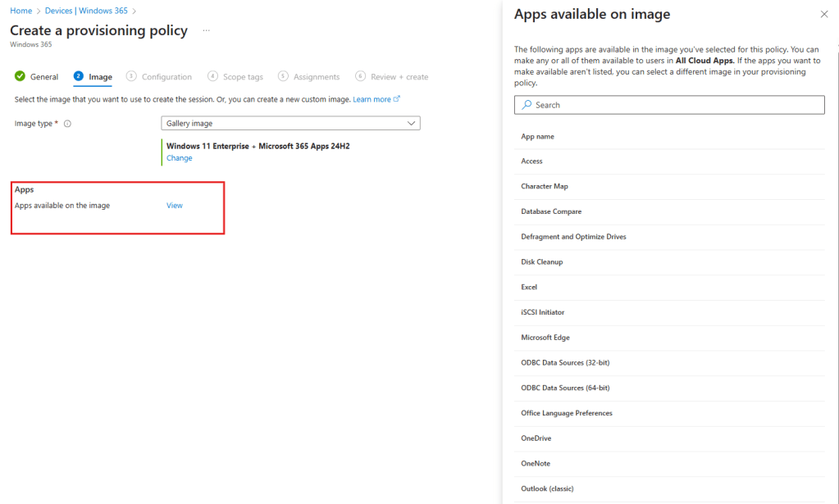Screen dimensions: 839x504
Task: Click Change link under the selected image
Action: (179, 158)
